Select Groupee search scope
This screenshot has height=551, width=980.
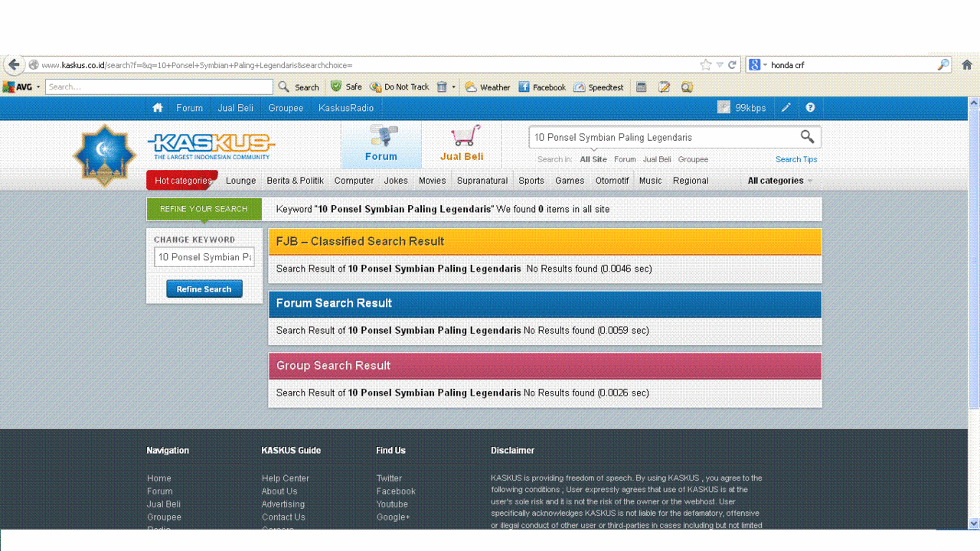click(693, 159)
